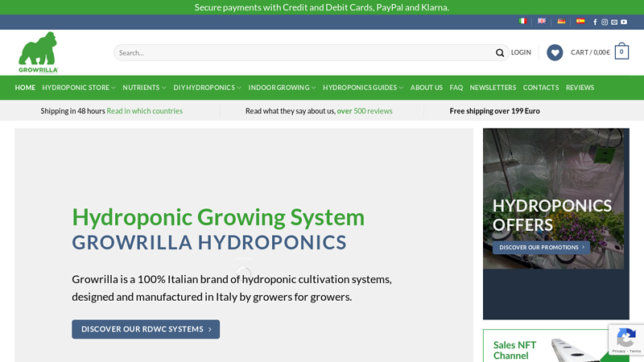This screenshot has height=362, width=644.
Task: Click the email envelope icon
Action: coord(614,23)
